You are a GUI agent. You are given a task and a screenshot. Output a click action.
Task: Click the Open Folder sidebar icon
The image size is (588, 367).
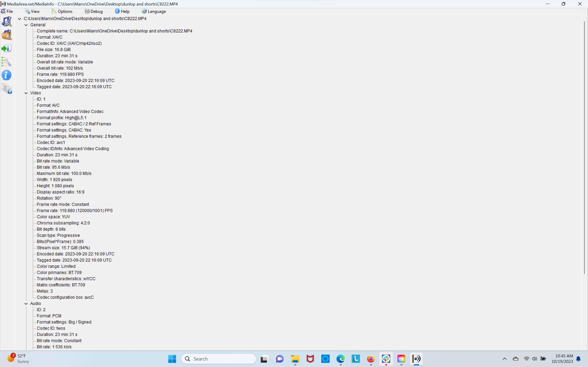7,35
